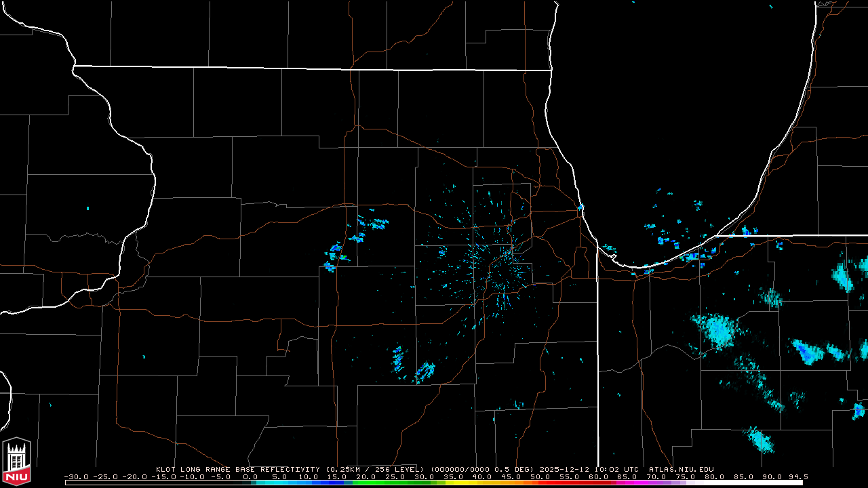Click the 94.5 maximum scale label
The image size is (868, 488).
(x=797, y=476)
